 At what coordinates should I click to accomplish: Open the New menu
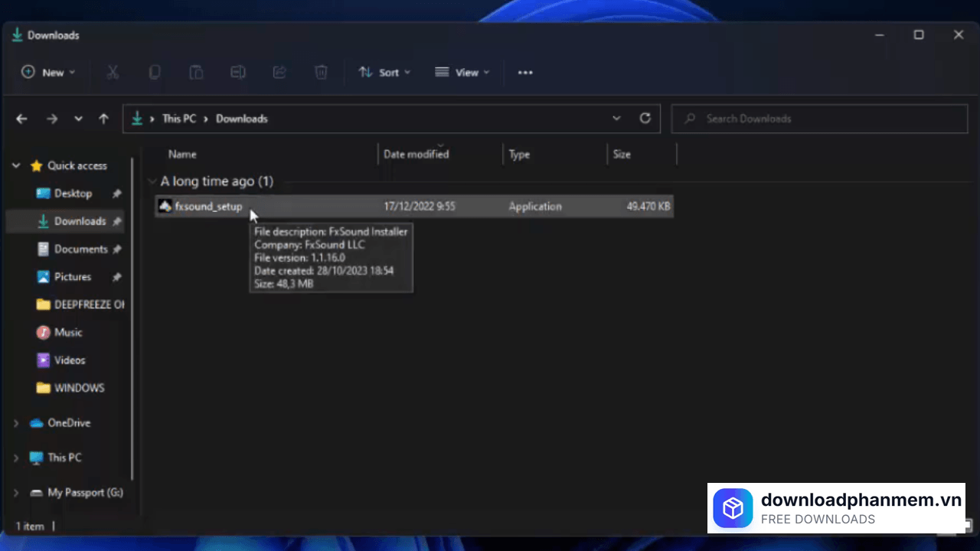pyautogui.click(x=48, y=72)
